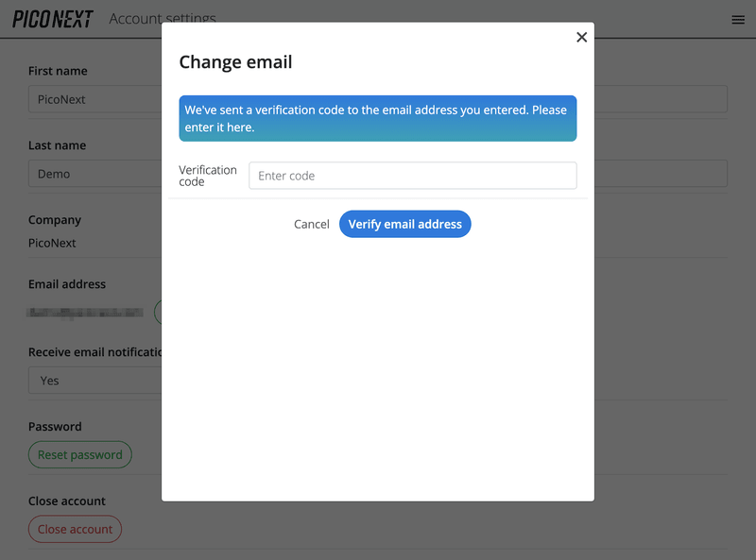This screenshot has height=560, width=756.
Task: Click the blue verification code sent banner
Action: point(378,118)
